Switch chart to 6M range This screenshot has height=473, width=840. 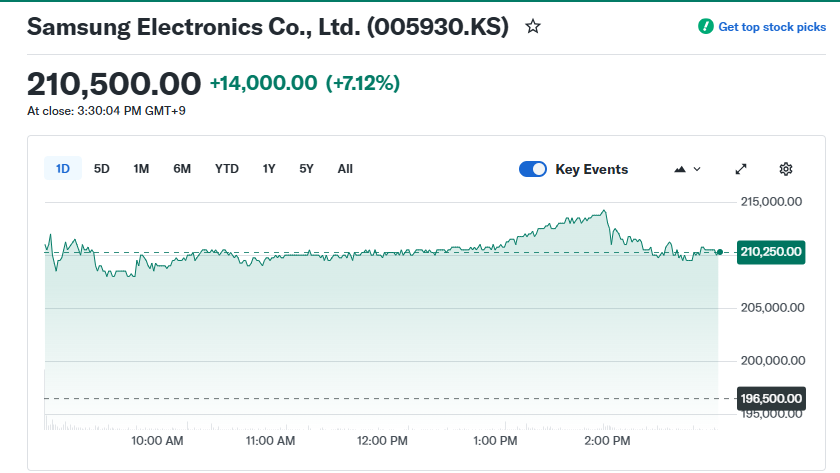tap(182, 169)
